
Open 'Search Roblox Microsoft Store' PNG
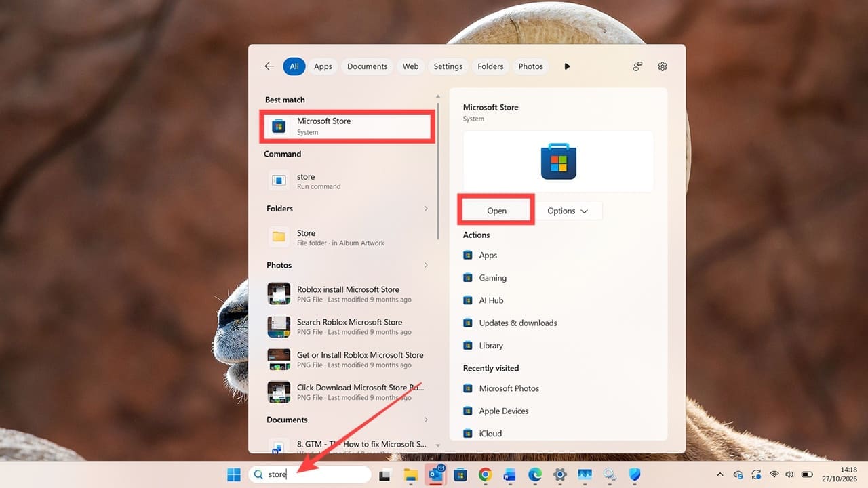(347, 327)
